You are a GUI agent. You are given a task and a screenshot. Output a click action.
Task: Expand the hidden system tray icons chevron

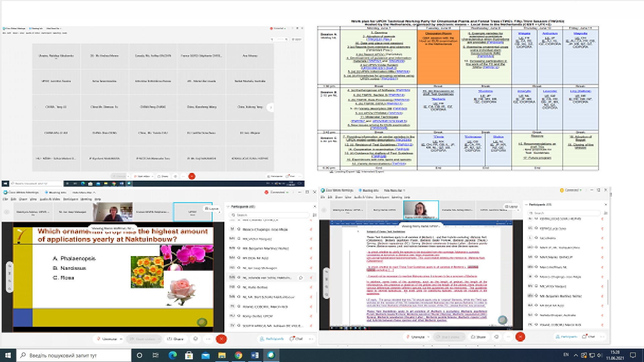click(x=576, y=355)
